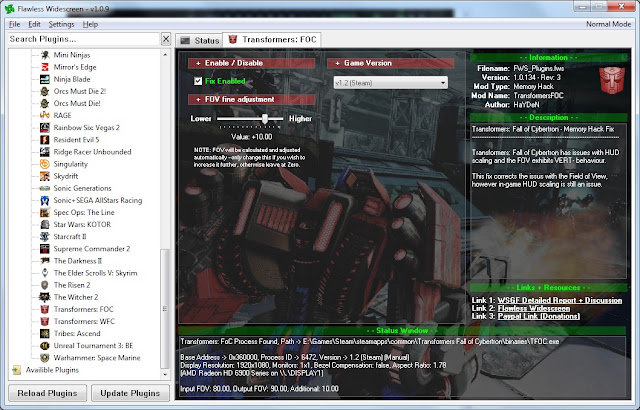Toggle the Fix Enabled checkbox
Screen dimensions: 640x410
click(198, 81)
